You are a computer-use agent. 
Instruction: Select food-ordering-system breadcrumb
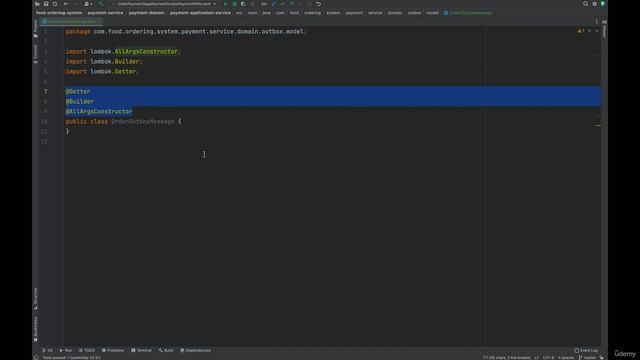59,13
